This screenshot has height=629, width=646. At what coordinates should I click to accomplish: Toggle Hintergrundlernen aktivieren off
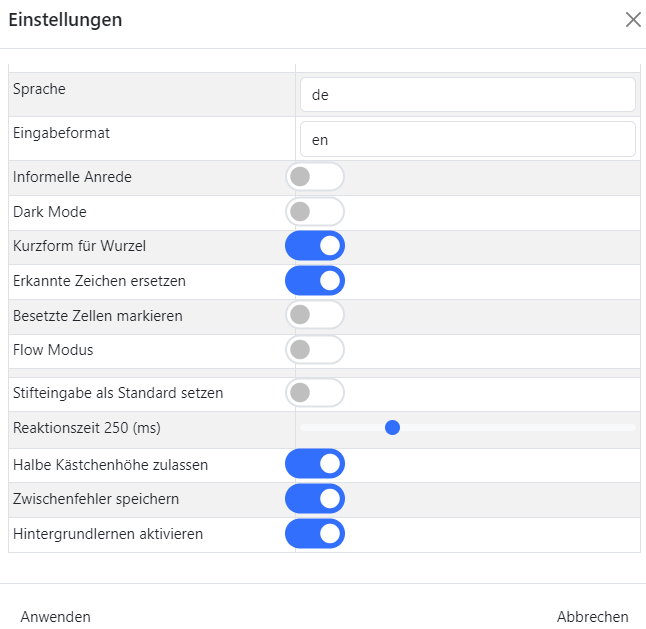tap(314, 534)
